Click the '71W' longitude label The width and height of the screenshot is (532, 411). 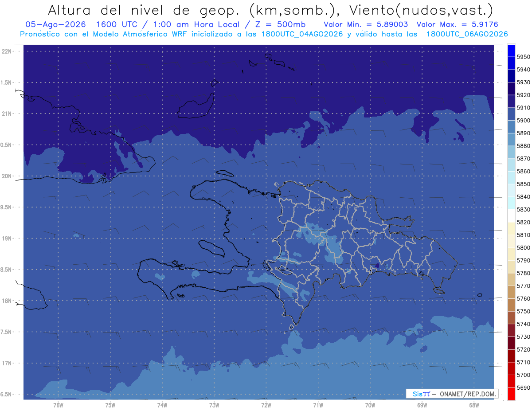click(318, 405)
